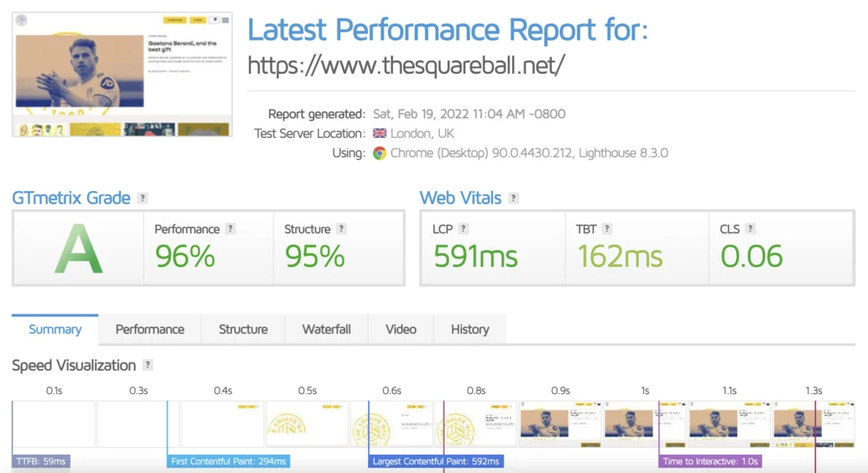Click help icon next to GTmetrix Grade
Screen dimensions: 868x473
tap(142, 199)
